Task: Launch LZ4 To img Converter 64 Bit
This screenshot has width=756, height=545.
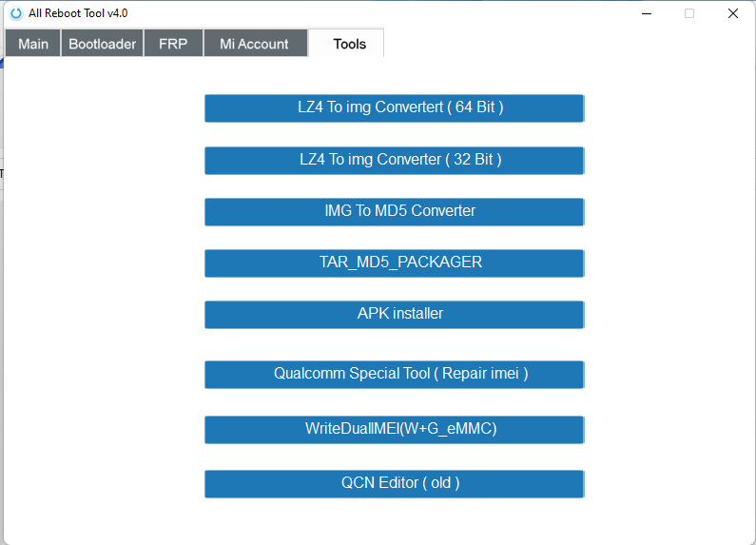Action: [394, 108]
